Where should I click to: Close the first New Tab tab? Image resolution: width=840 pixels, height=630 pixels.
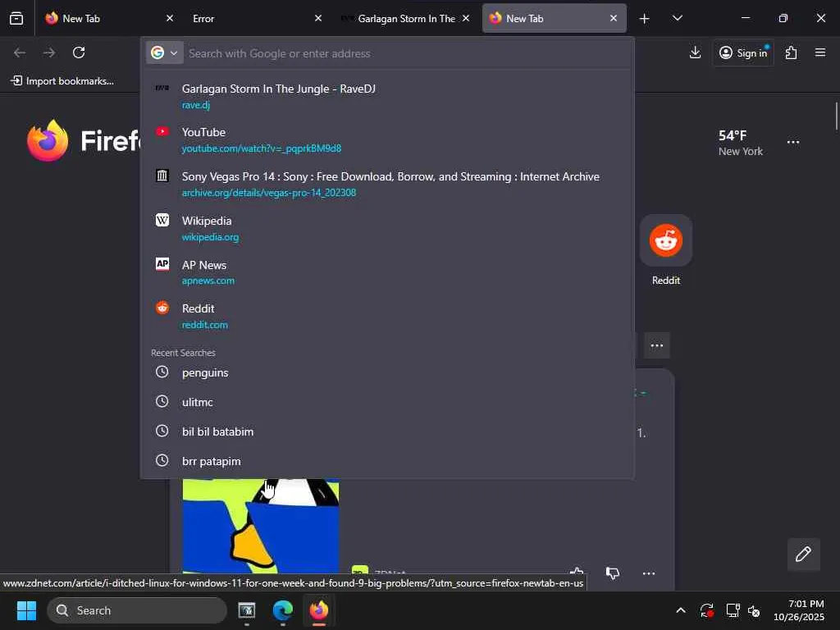[x=170, y=18]
